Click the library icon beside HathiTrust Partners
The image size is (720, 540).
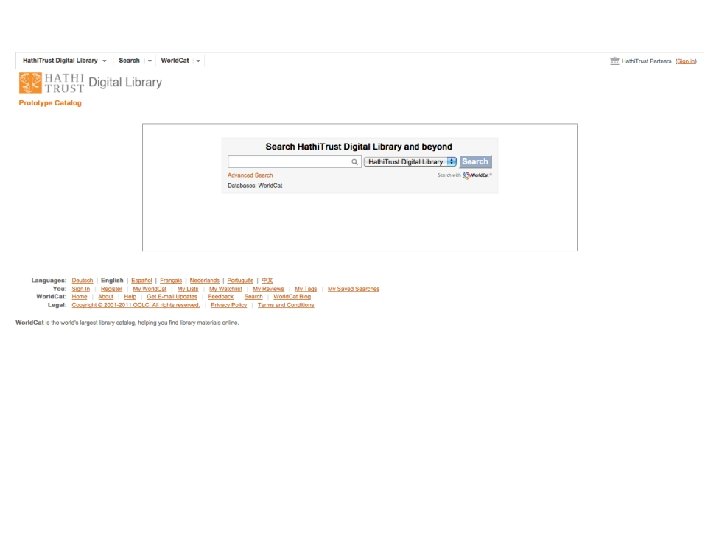pyautogui.click(x=614, y=61)
